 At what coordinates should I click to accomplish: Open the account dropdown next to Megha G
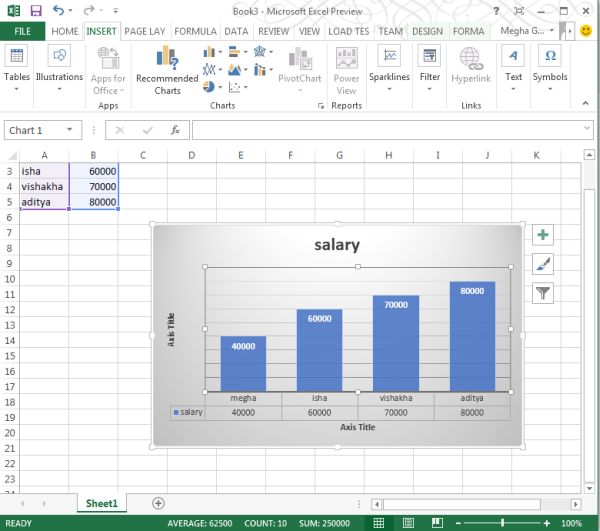coord(552,30)
